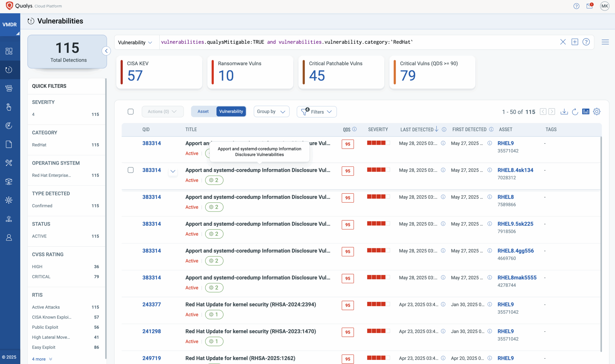Screen dimensions: 615x364
Task: Open the Dashboard icon in left sidebar
Action: coord(9,51)
